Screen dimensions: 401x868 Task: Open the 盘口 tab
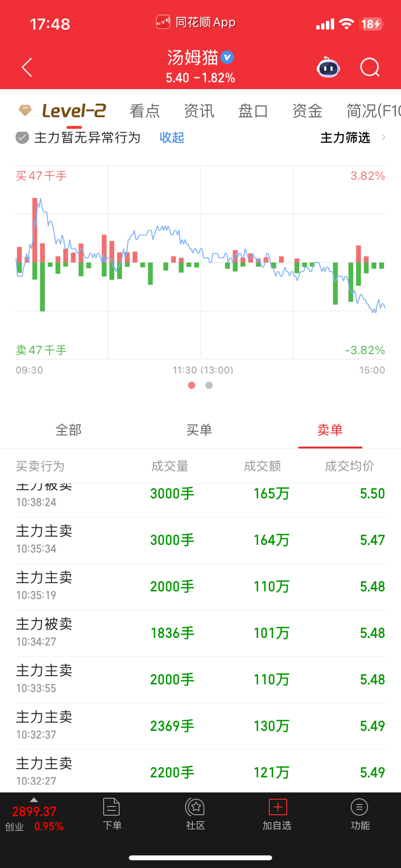pos(253,111)
